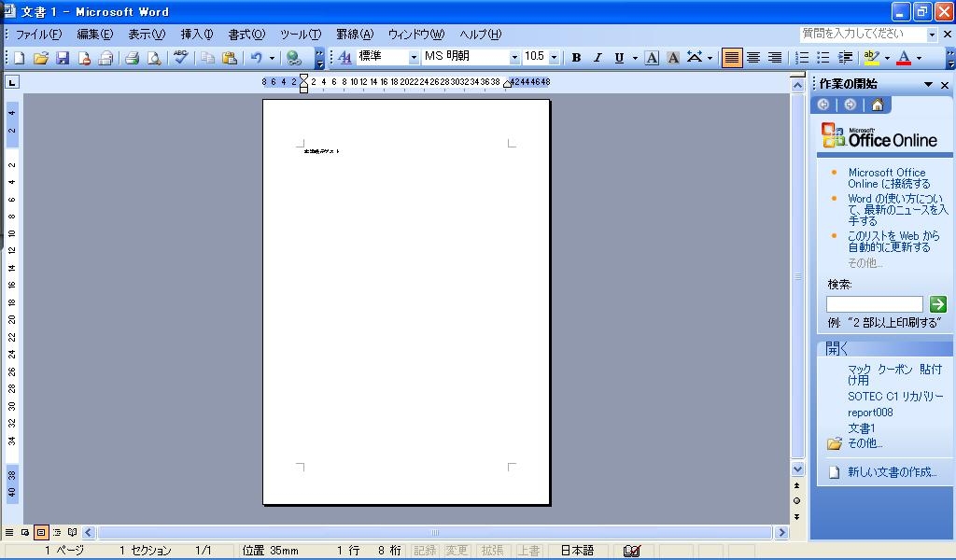Decrease indent icon in toolbar
This screenshot has height=560, width=956.
pos(845,58)
